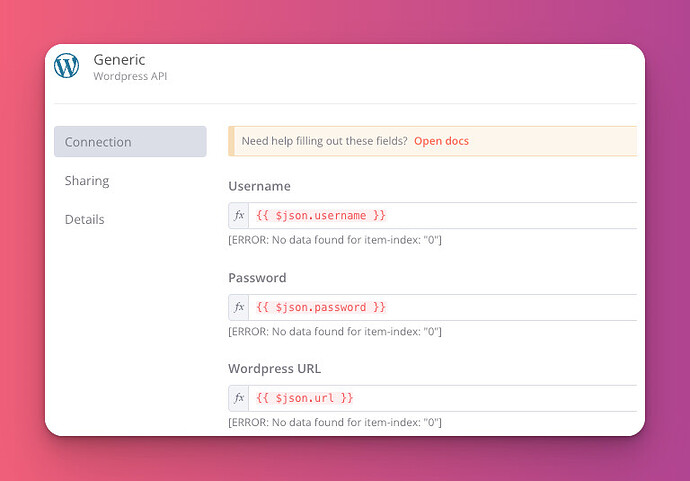Open the docs link in the help banner
The height and width of the screenshot is (481, 690).
point(441,141)
